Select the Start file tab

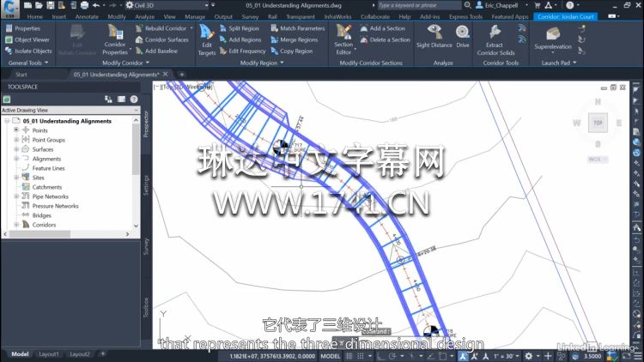tap(21, 75)
